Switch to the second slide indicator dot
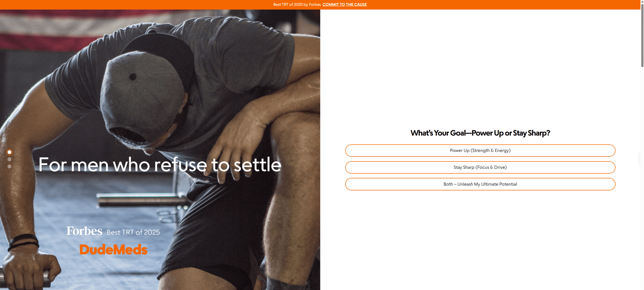The image size is (644, 290). pyautogui.click(x=9, y=159)
